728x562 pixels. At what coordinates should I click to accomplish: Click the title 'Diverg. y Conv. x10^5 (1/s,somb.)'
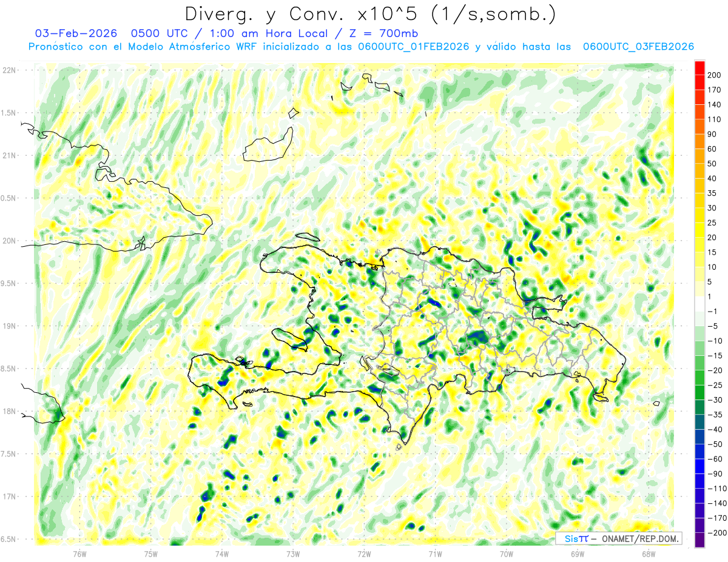[x=370, y=14]
